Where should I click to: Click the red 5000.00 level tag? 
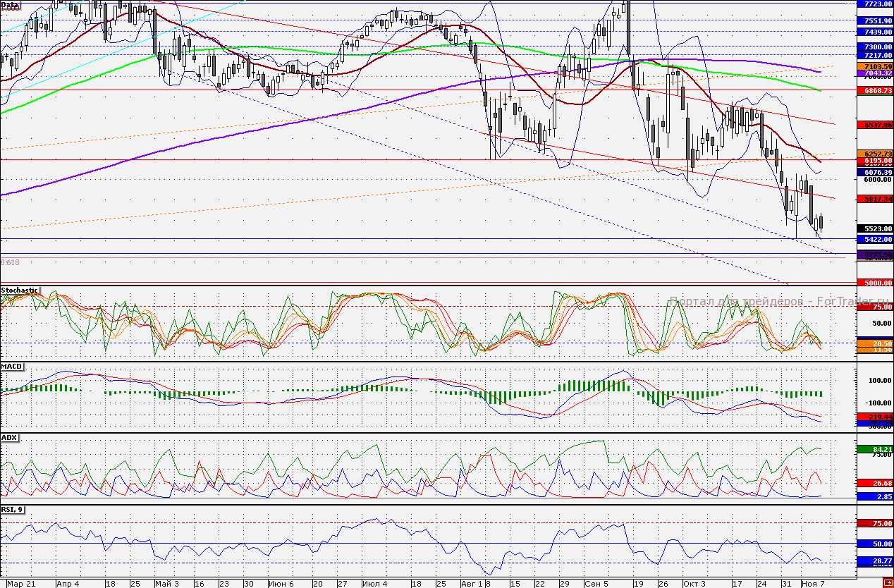874,283
